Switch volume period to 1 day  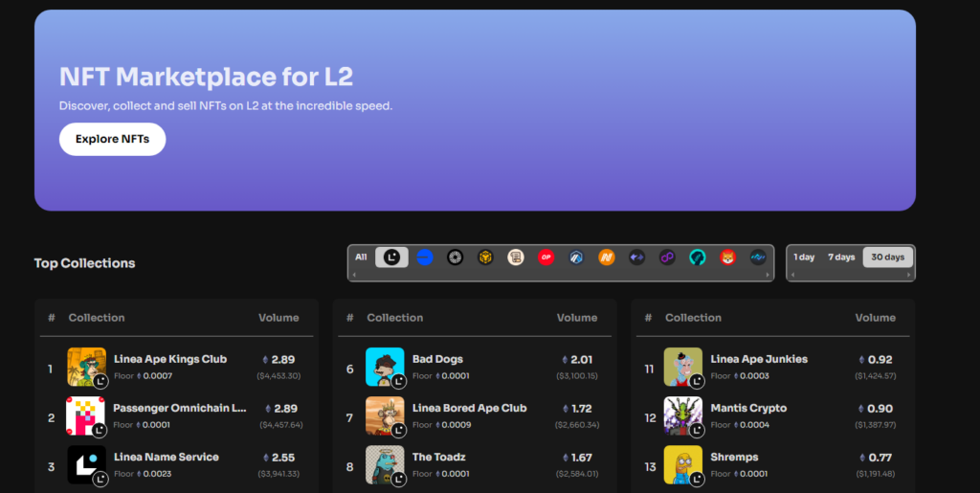pos(804,257)
